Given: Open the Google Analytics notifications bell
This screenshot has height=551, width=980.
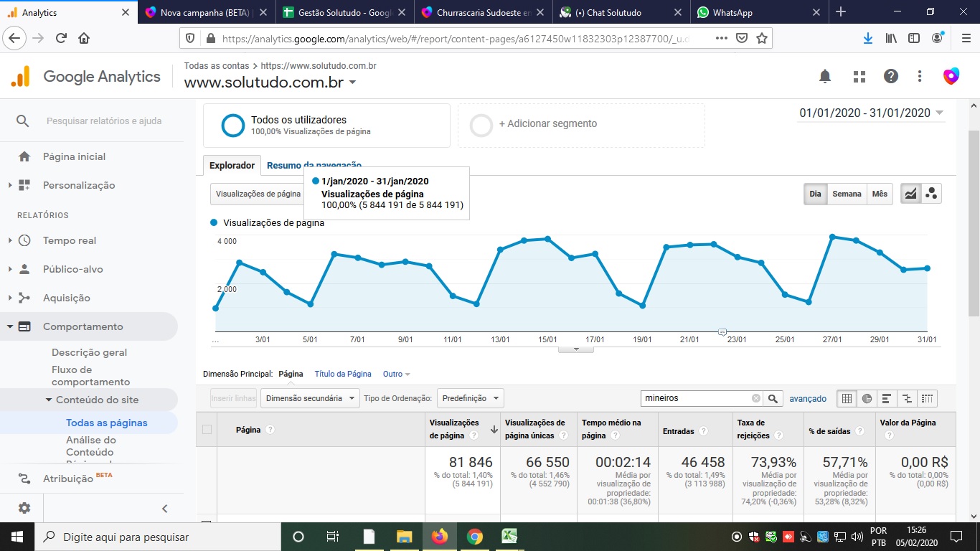Looking at the screenshot, I should pos(825,76).
